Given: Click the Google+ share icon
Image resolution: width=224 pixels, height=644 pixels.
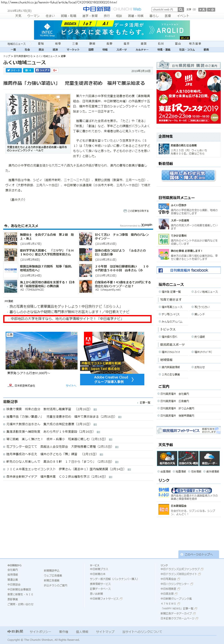Looking at the screenshot, I should pos(55,70).
